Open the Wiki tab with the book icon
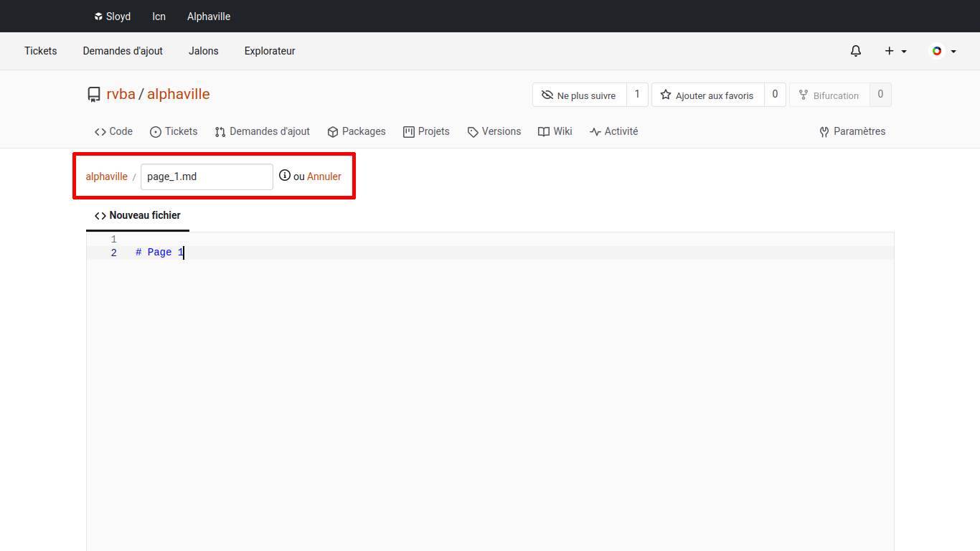980x551 pixels. pos(555,131)
